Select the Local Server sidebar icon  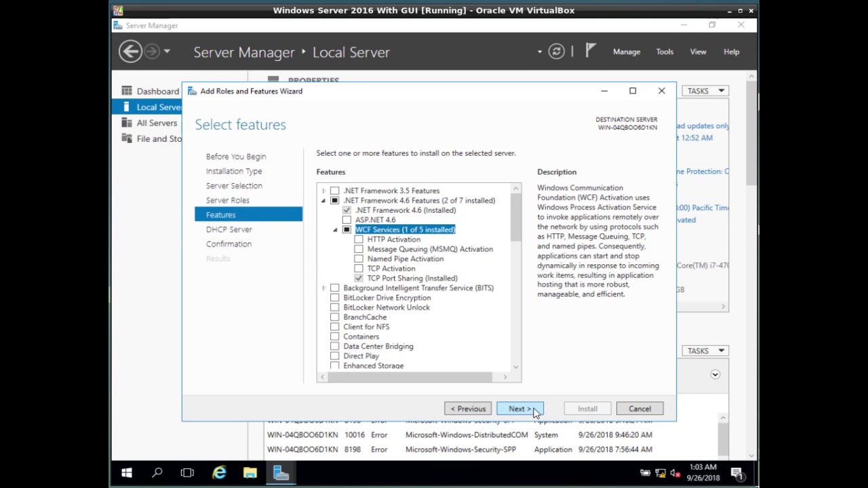click(x=127, y=106)
